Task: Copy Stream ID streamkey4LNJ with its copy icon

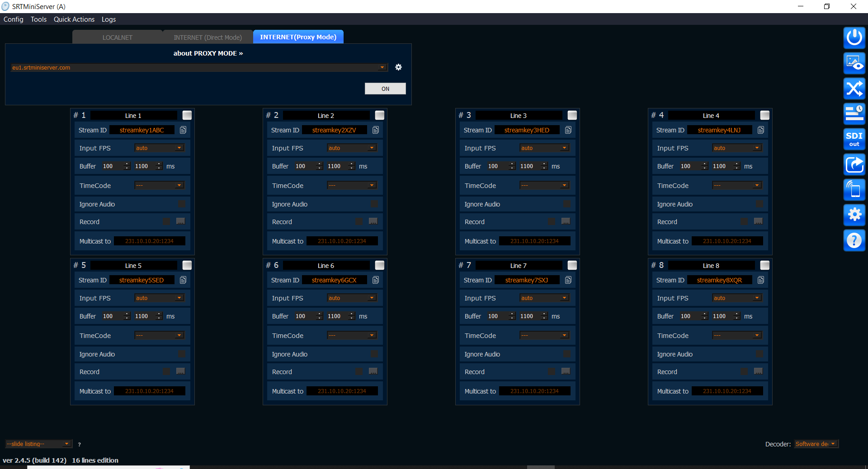Action: coord(761,130)
